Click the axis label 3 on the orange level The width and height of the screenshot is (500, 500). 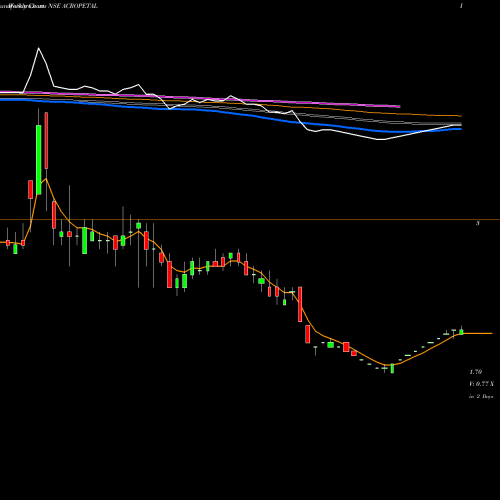click(x=478, y=223)
